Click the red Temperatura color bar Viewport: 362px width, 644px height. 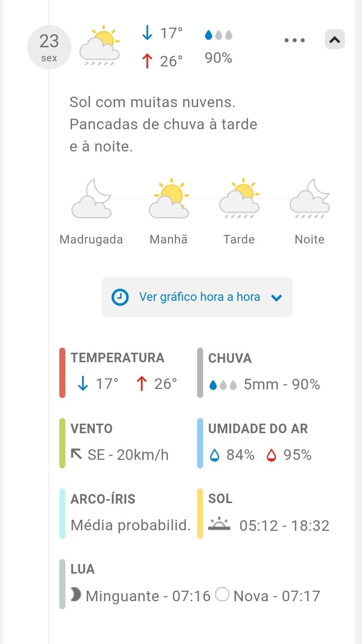(62, 372)
